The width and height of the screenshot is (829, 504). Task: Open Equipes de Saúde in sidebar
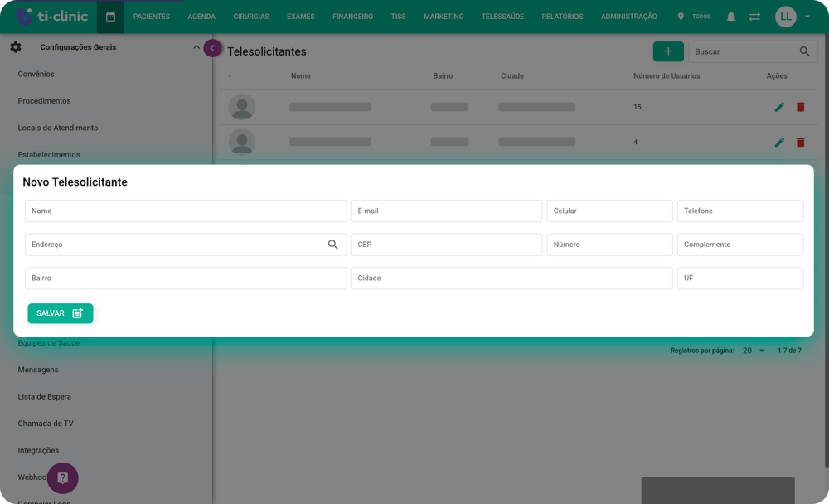[x=49, y=342]
